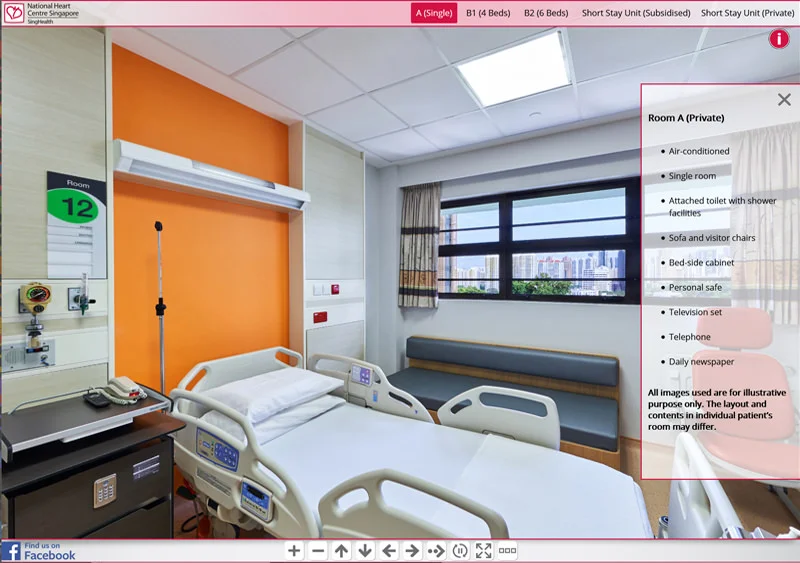Select the A (Single) room tab

tap(434, 13)
